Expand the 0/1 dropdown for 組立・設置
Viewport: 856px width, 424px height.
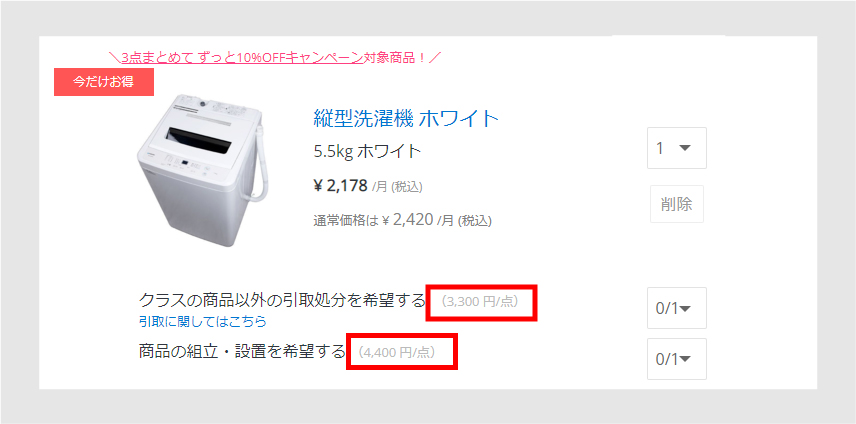[x=677, y=359]
